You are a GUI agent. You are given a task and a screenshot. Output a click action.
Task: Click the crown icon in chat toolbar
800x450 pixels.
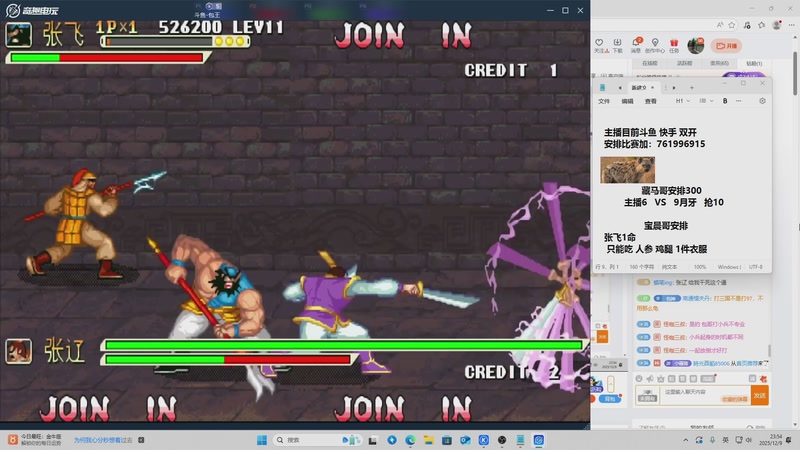coord(661,379)
